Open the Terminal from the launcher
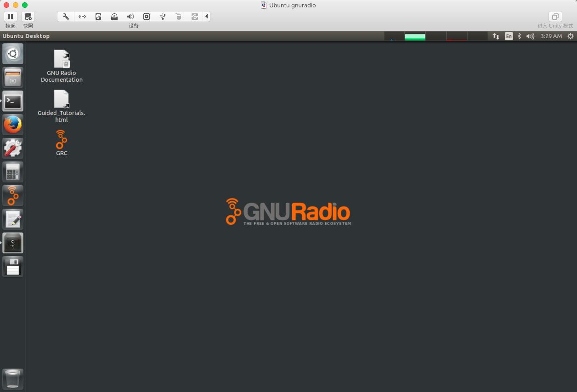The width and height of the screenshot is (577, 392). [13, 101]
